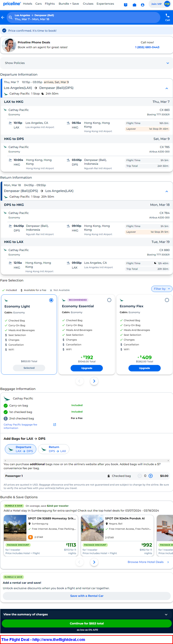Click the flight number CX 883
The width and height of the screenshot is (173, 644).
tap(164, 110)
